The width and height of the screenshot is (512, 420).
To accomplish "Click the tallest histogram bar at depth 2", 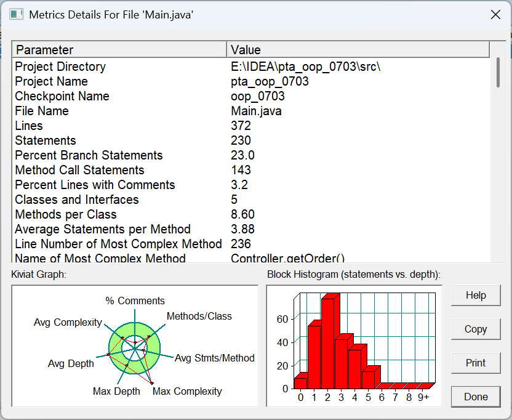I will (x=328, y=343).
